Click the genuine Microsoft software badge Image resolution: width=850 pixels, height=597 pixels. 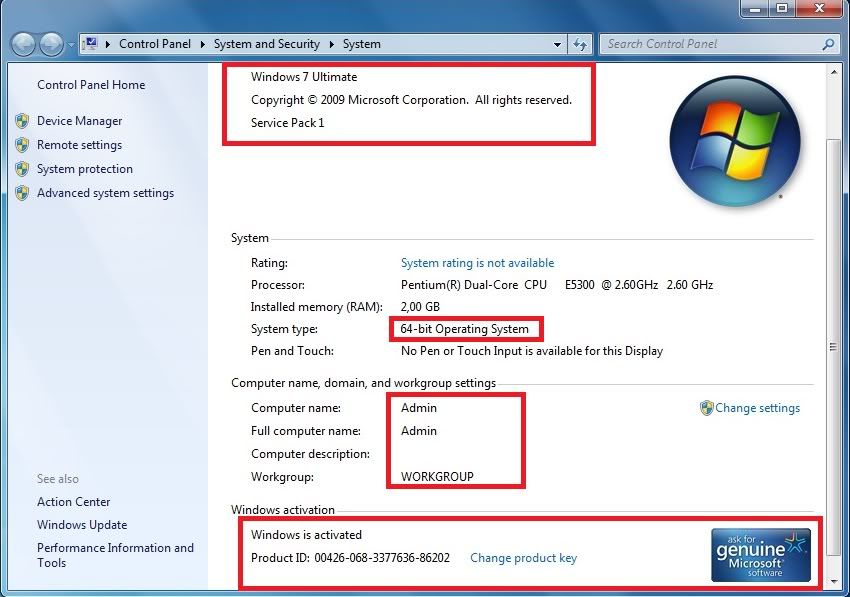tap(761, 555)
